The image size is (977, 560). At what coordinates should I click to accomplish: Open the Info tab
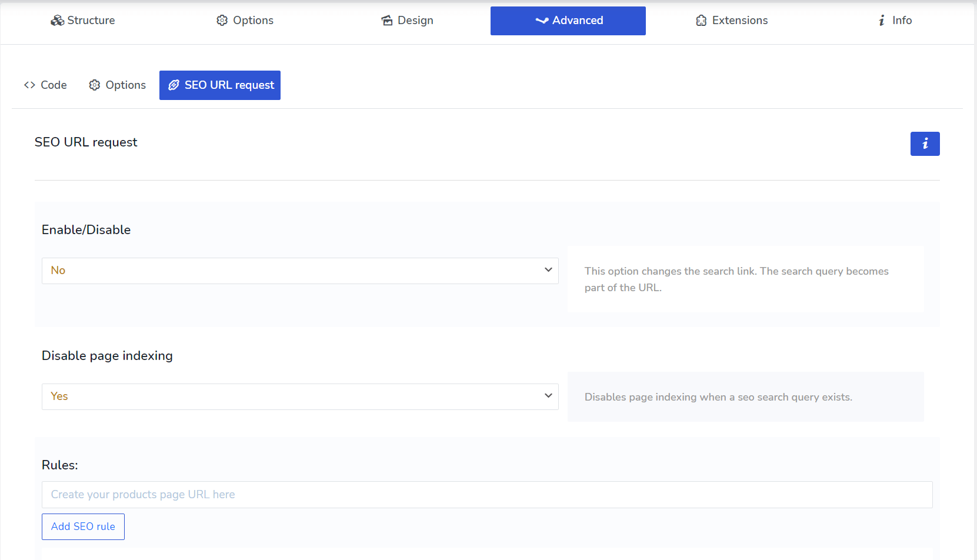[894, 21]
